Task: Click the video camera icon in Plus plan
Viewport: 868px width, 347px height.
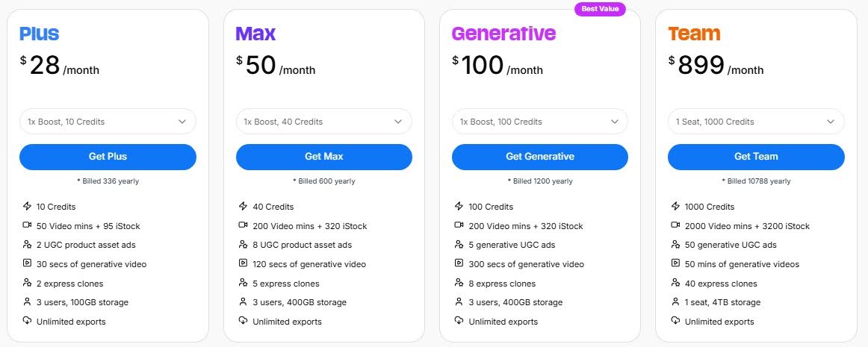Action: point(27,226)
